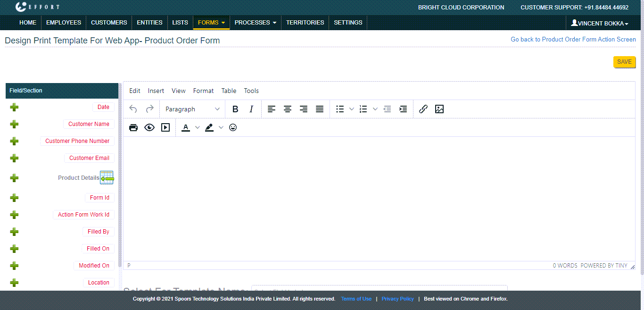Click the print icon in editor toolbar

pos(133,127)
